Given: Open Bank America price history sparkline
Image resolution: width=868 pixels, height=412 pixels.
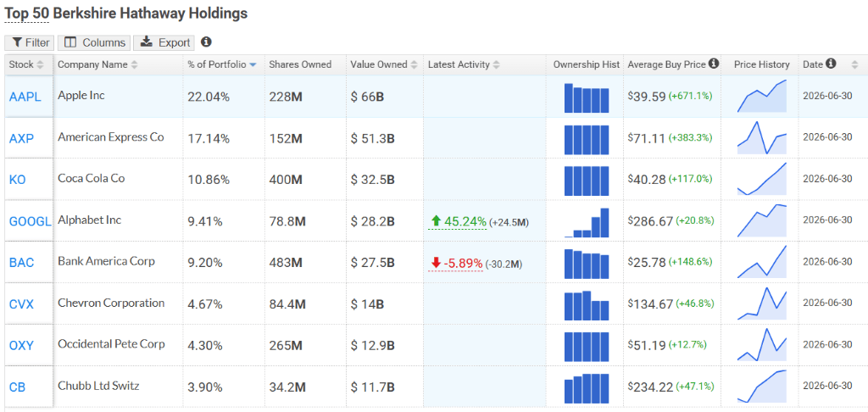Looking at the screenshot, I should point(762,262).
